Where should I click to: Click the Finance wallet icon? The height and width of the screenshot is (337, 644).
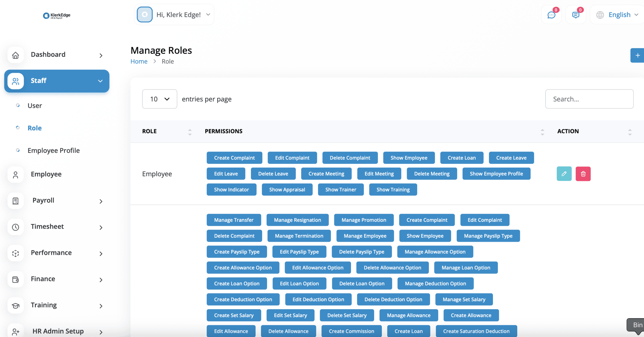click(16, 279)
